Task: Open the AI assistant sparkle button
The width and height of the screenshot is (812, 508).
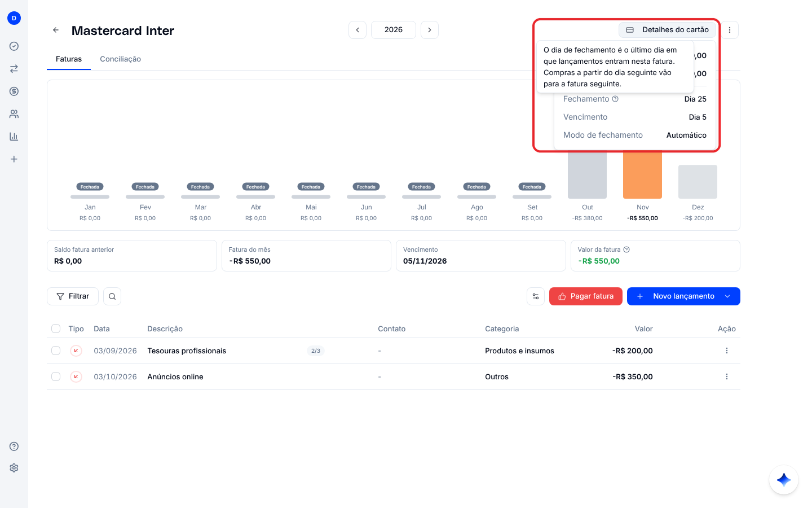Action: (x=784, y=480)
